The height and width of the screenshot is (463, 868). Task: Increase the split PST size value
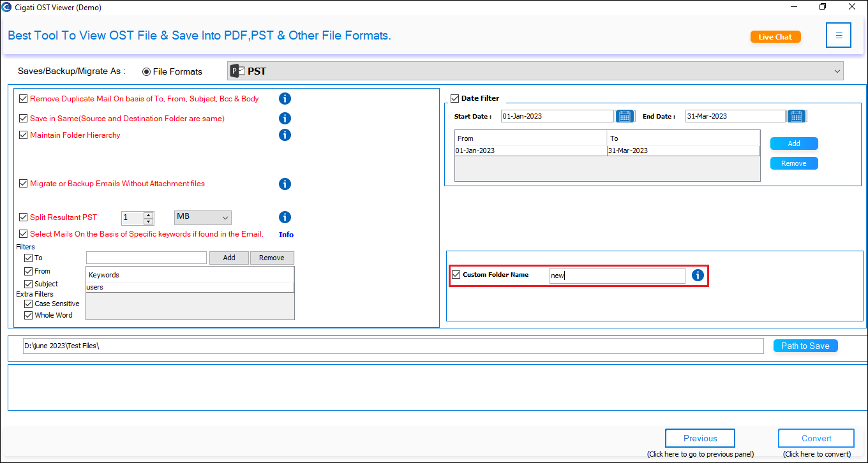click(149, 215)
